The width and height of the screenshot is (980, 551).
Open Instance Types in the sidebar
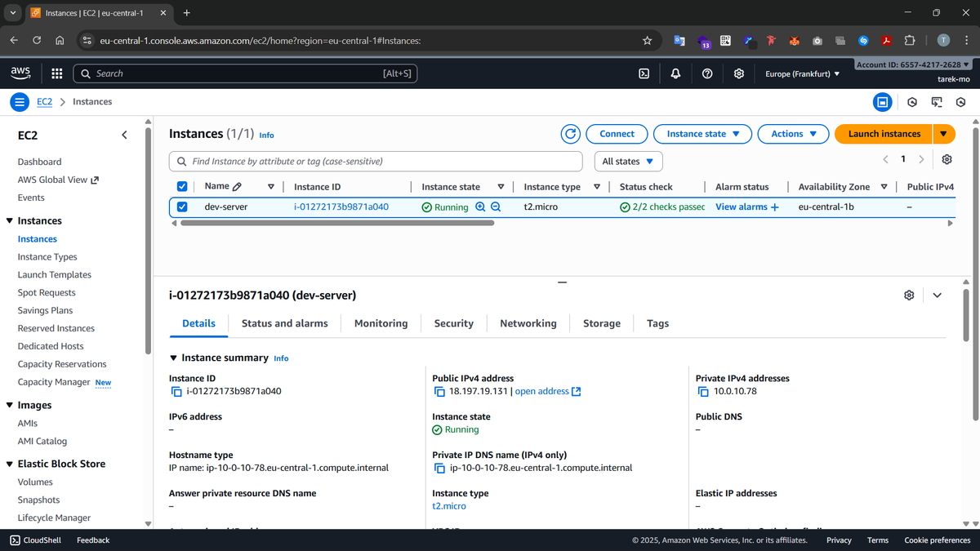click(x=47, y=257)
